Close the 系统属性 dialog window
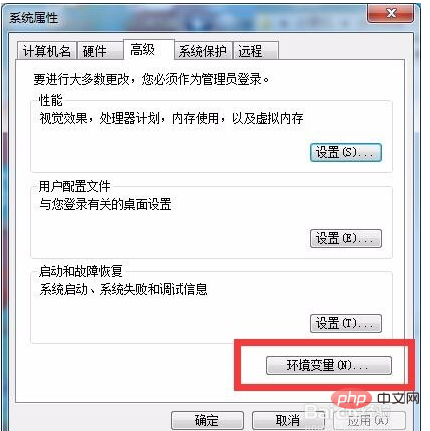430x431 pixels. coord(391,14)
